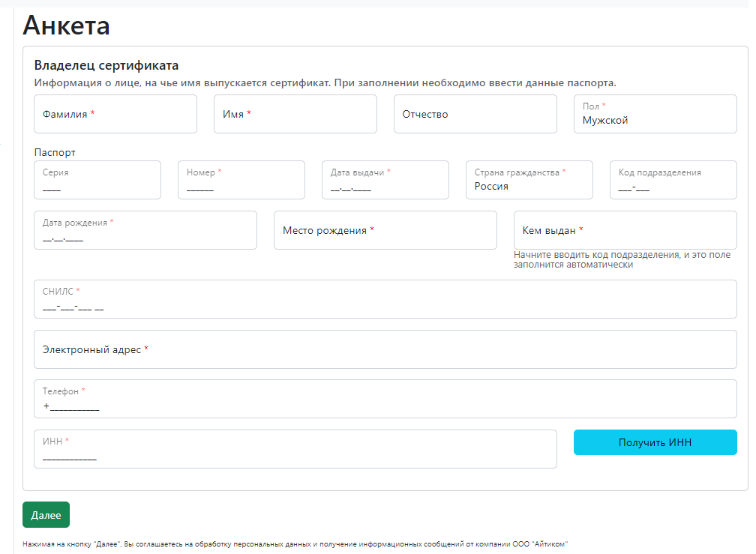Click the Телефон input field
Viewport: 756px width, 554px height.
pos(385,400)
